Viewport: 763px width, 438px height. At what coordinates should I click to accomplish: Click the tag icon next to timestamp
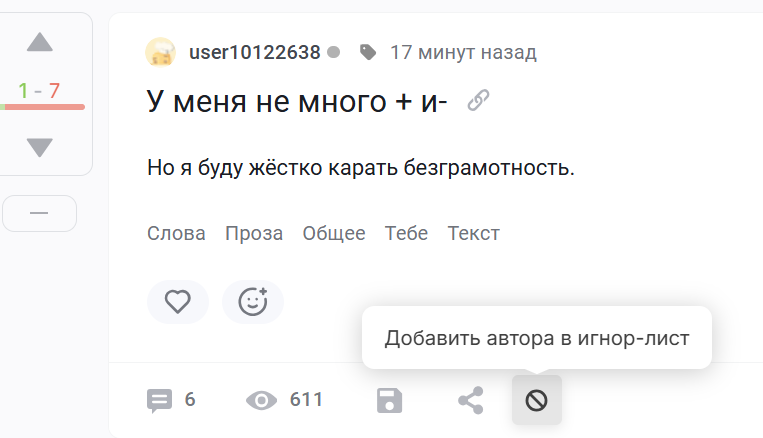[x=368, y=52]
